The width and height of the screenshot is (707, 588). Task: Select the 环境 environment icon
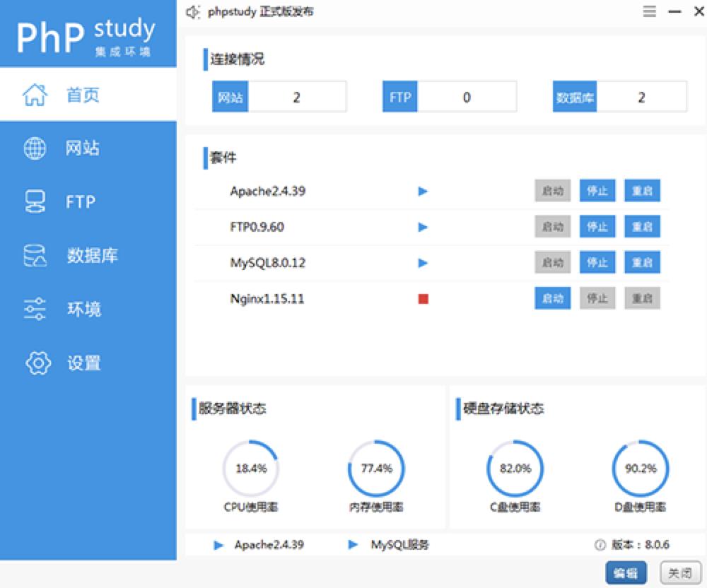36,309
